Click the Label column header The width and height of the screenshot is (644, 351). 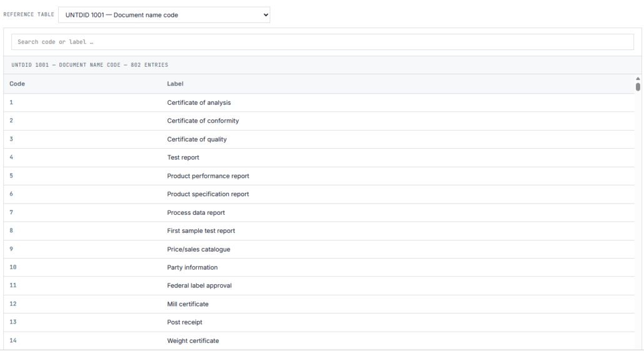click(x=175, y=84)
